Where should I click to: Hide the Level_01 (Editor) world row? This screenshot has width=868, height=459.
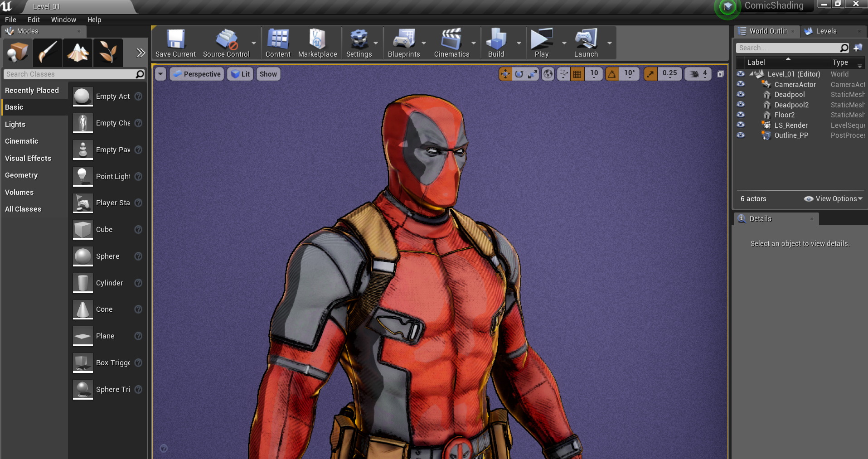point(741,74)
